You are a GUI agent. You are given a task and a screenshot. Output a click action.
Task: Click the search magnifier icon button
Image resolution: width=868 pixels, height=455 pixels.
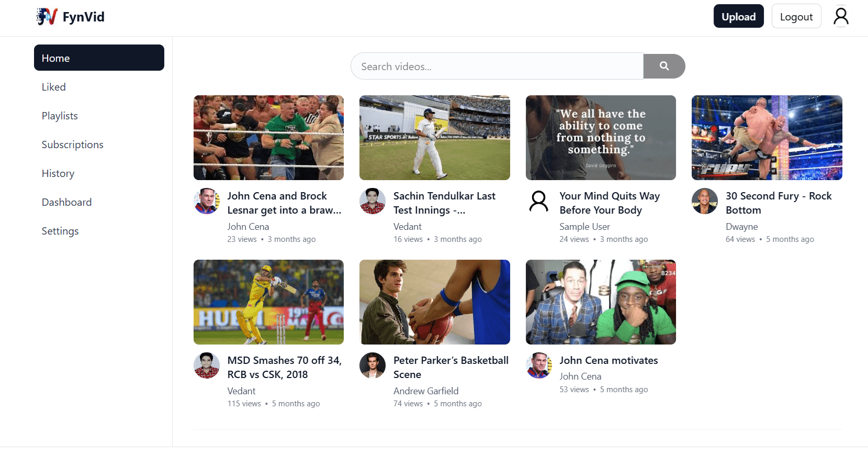coord(664,66)
